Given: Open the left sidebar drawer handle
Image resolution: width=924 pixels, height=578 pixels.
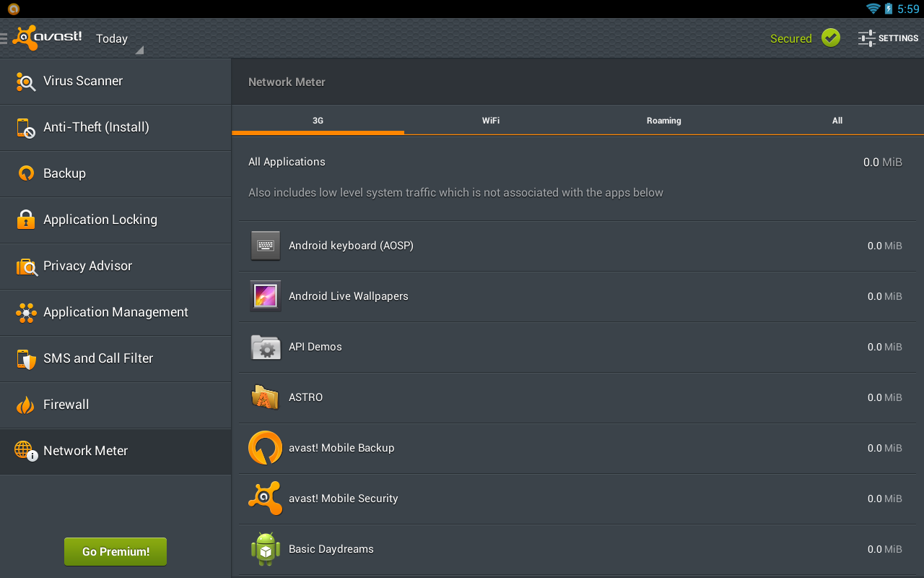Looking at the screenshot, I should coord(6,38).
